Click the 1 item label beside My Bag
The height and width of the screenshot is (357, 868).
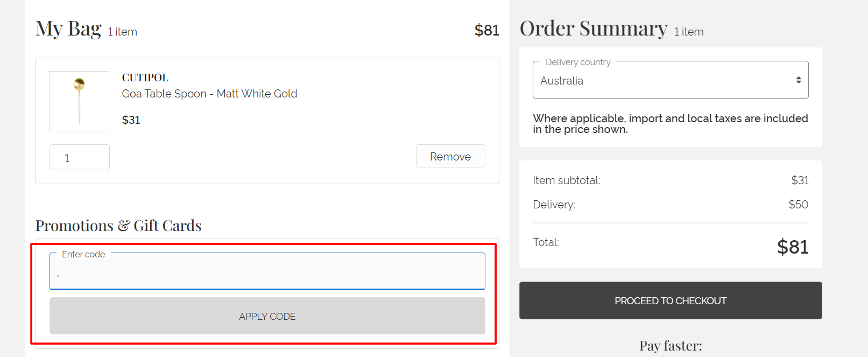tap(122, 32)
